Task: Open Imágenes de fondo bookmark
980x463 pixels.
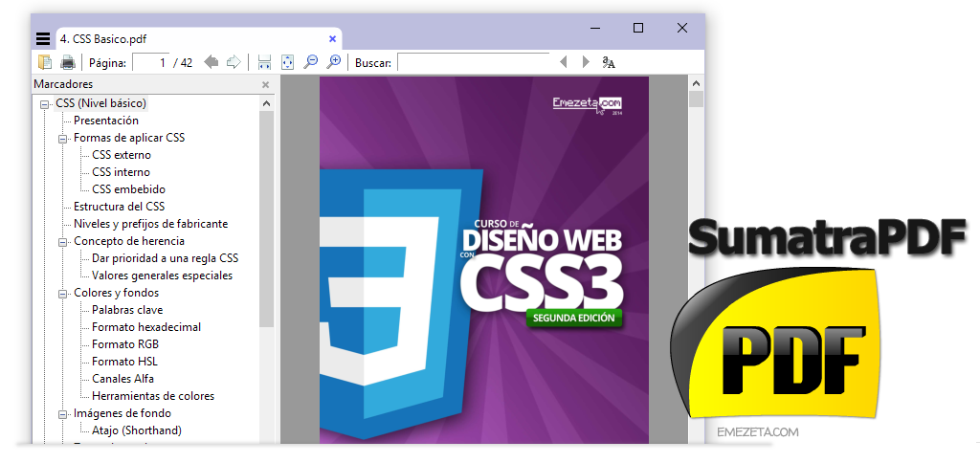Action: pyautogui.click(x=122, y=413)
